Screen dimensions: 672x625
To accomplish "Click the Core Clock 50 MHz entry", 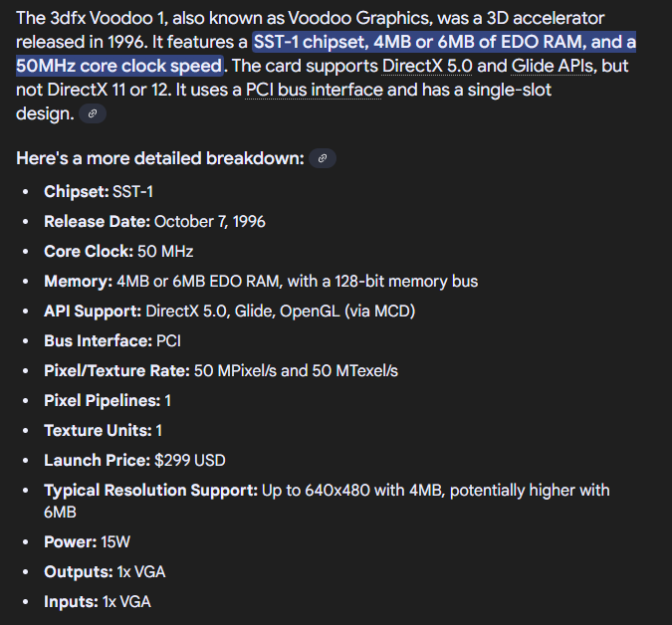I will point(118,252).
